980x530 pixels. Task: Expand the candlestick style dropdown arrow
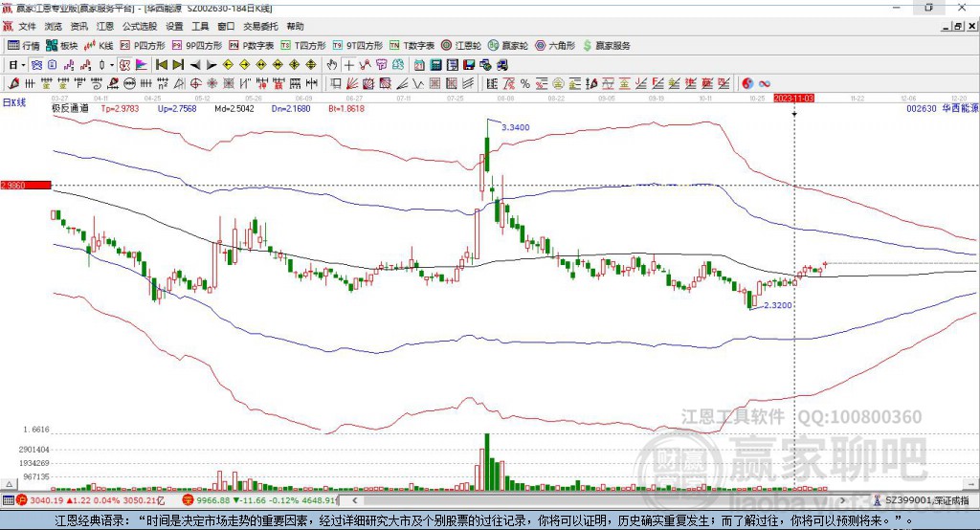pos(112,65)
